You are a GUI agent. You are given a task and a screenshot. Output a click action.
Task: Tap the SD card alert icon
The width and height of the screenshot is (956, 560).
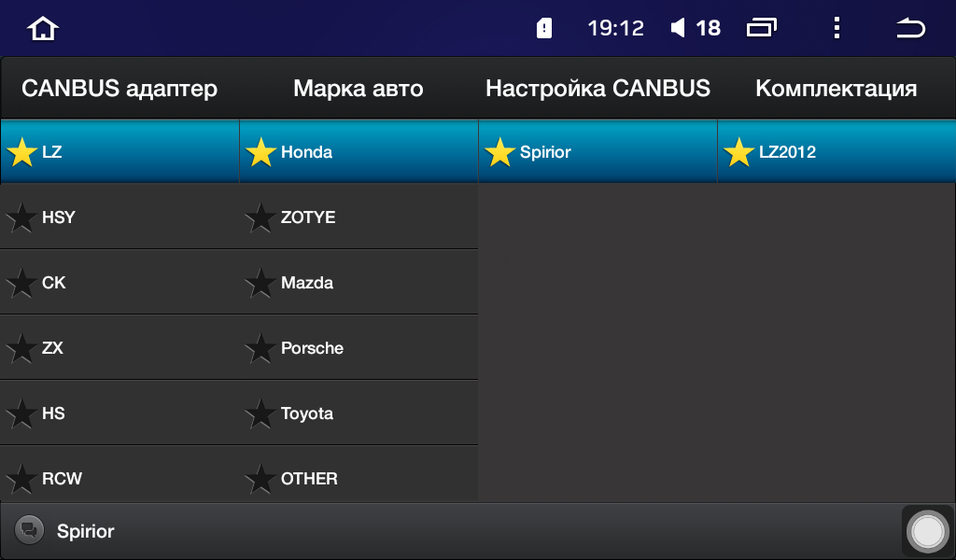(544, 28)
